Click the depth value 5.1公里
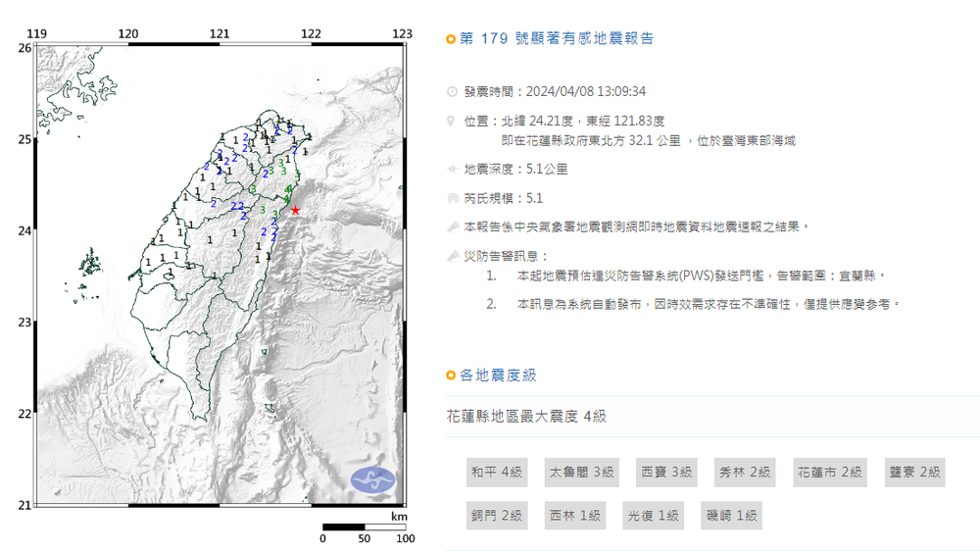Image resolution: width=980 pixels, height=552 pixels. 547,169
